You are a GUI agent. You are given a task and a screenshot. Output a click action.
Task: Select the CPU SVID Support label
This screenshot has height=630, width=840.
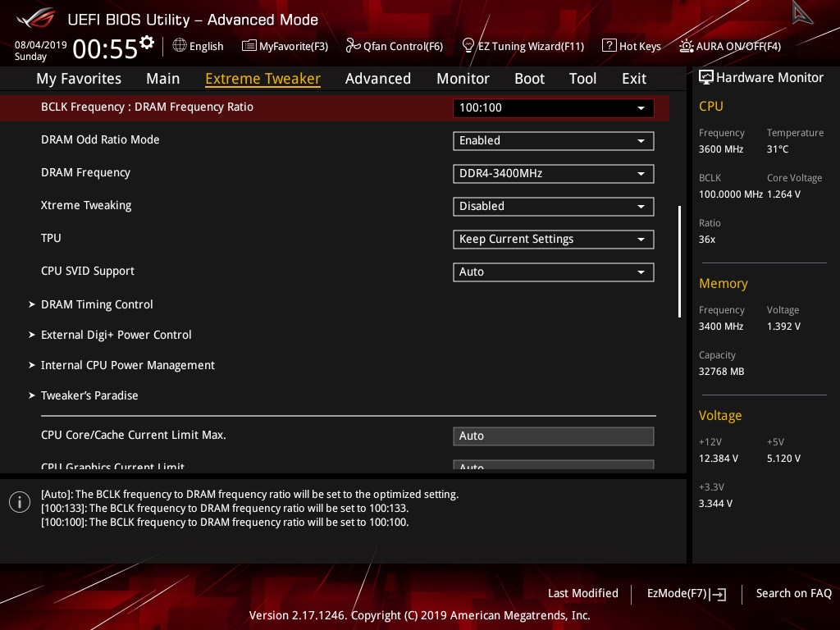click(x=88, y=271)
